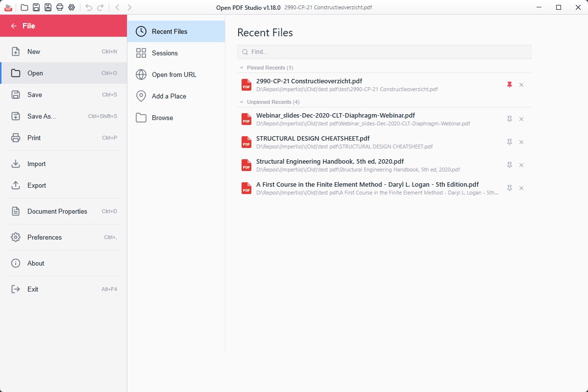Open a file using the folder toolbar icon

click(24, 7)
